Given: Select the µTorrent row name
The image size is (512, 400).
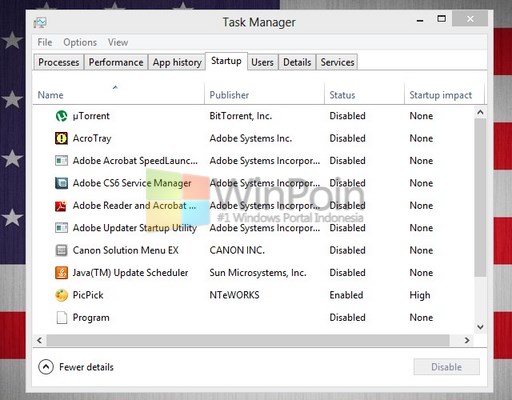Looking at the screenshot, I should pyautogui.click(x=91, y=116).
